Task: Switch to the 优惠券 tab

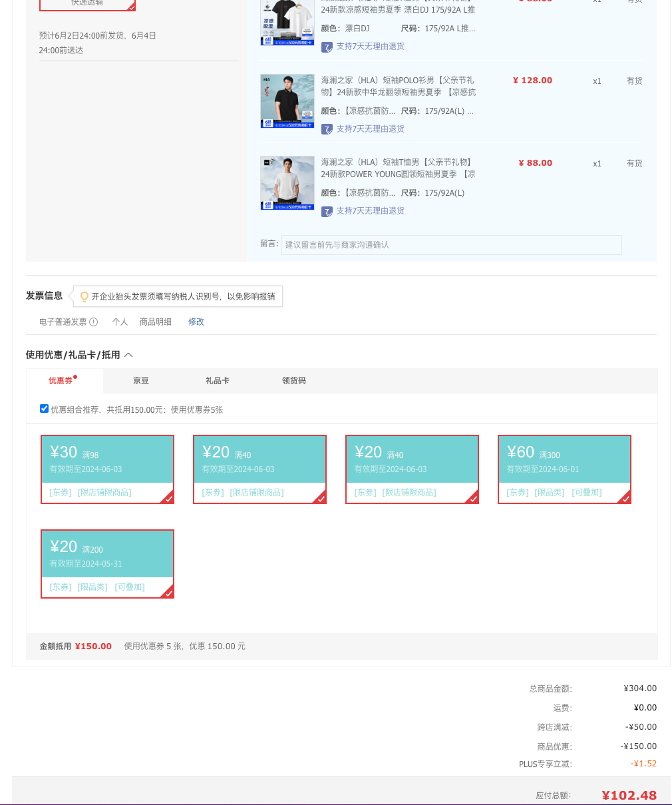Action: click(65, 381)
